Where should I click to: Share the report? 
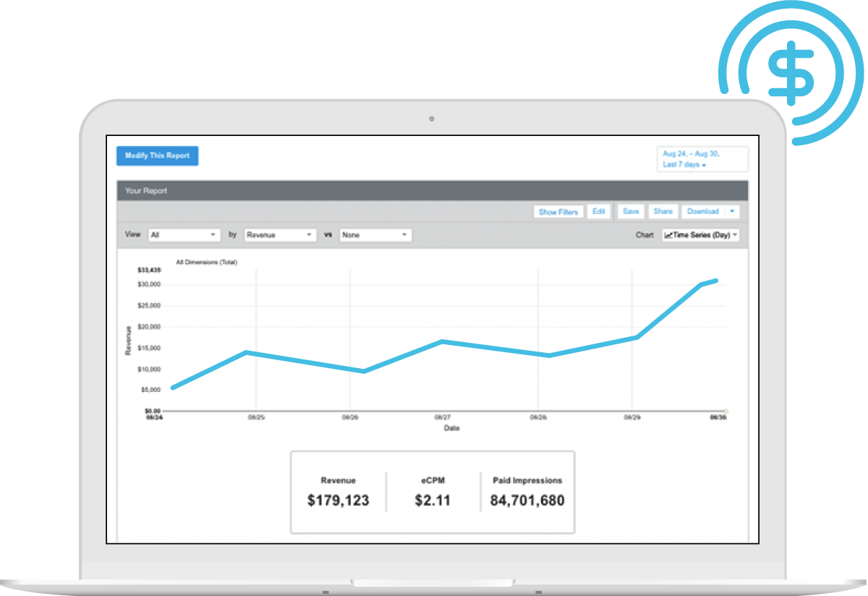pos(663,211)
